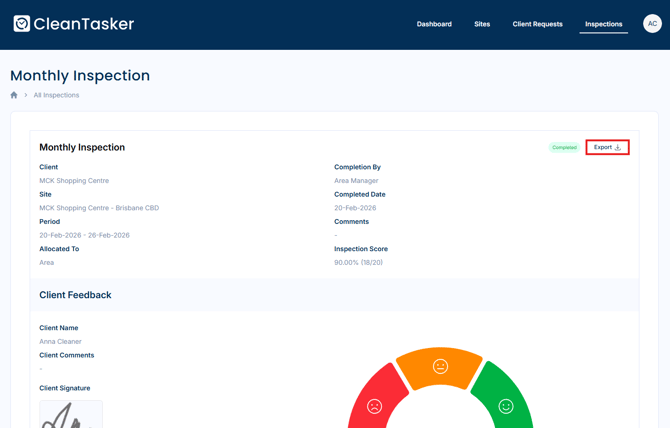Viewport: 670px width, 428px height.
Task: Click the Client Feedback section header
Action: point(75,295)
